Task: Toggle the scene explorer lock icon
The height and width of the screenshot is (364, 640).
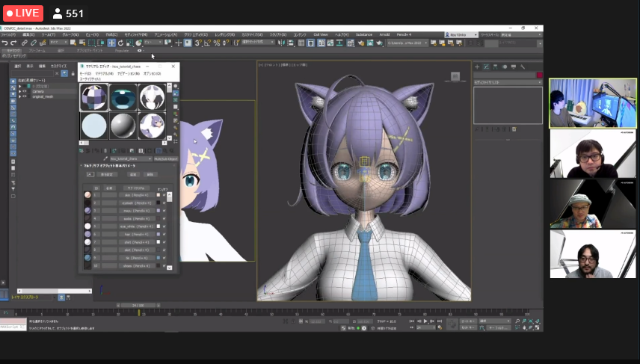Action: point(73,73)
